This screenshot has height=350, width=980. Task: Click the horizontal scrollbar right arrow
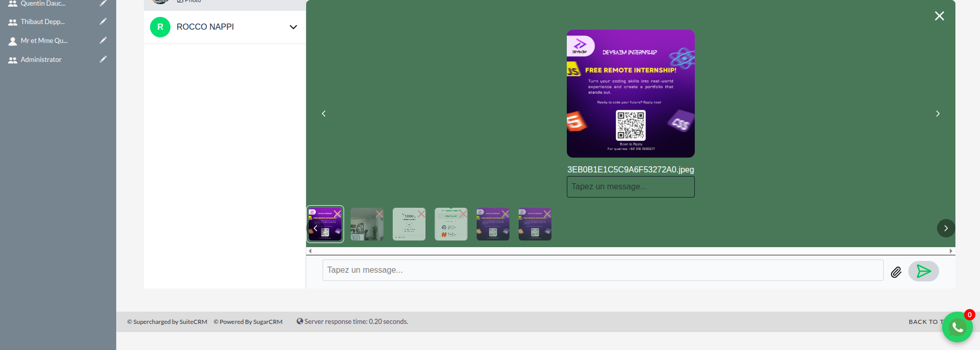point(951,251)
